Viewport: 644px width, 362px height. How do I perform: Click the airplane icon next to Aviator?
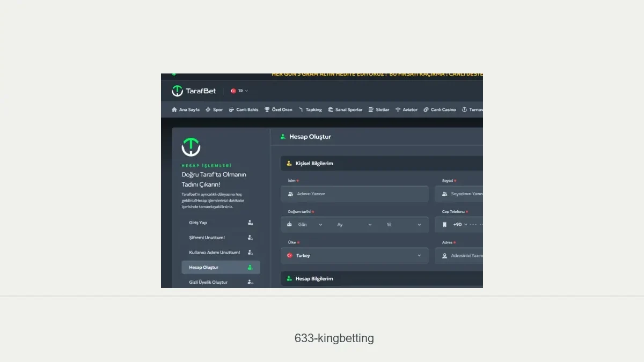398,110
